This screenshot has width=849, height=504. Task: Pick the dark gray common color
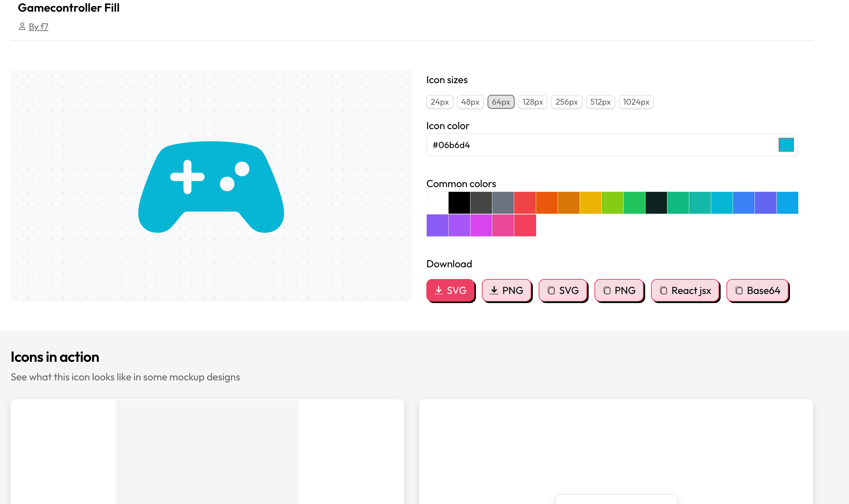click(481, 203)
